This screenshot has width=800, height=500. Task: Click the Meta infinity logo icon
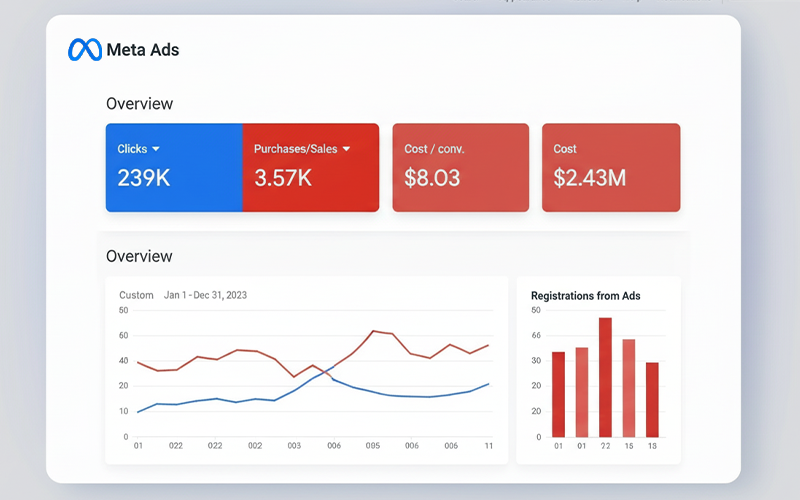click(x=85, y=49)
